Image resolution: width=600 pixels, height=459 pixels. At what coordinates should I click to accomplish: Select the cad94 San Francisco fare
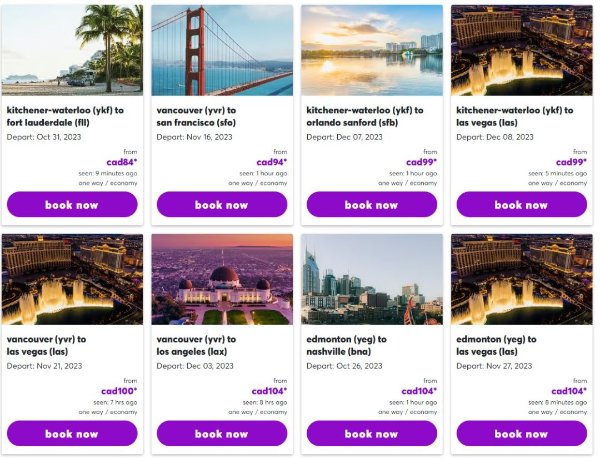click(x=271, y=162)
